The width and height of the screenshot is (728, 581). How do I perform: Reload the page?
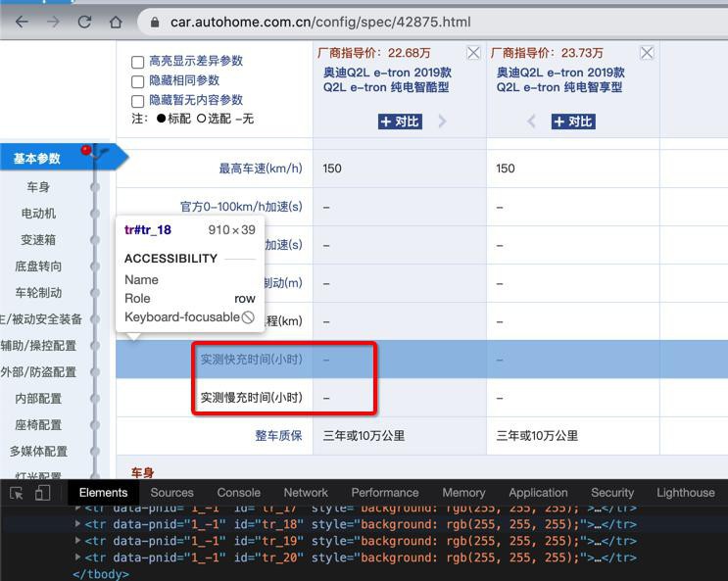(x=84, y=22)
